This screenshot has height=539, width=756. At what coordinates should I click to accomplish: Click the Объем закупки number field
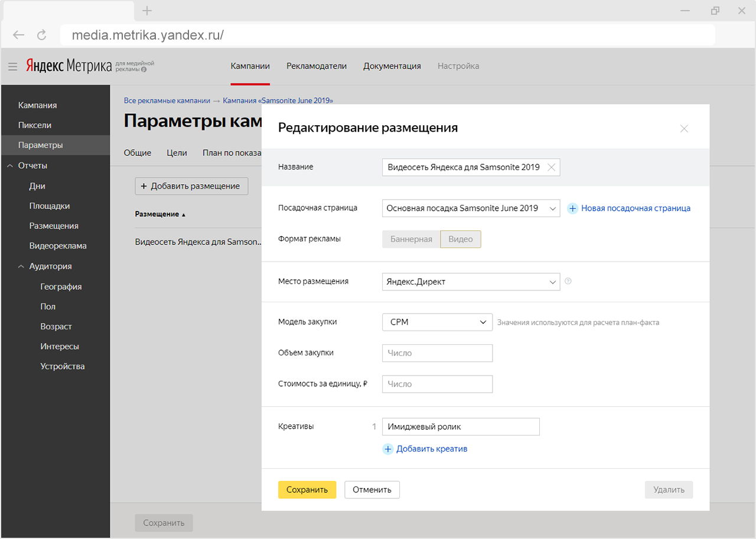(437, 354)
